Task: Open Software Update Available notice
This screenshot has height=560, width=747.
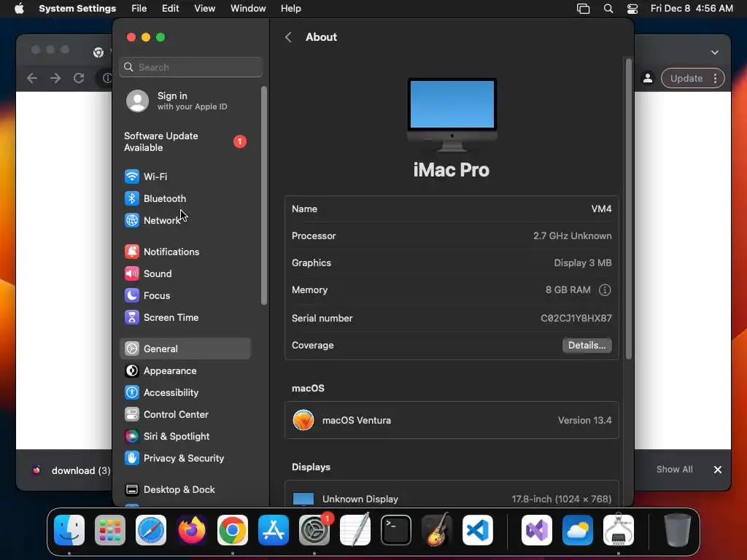Action: pyautogui.click(x=185, y=142)
